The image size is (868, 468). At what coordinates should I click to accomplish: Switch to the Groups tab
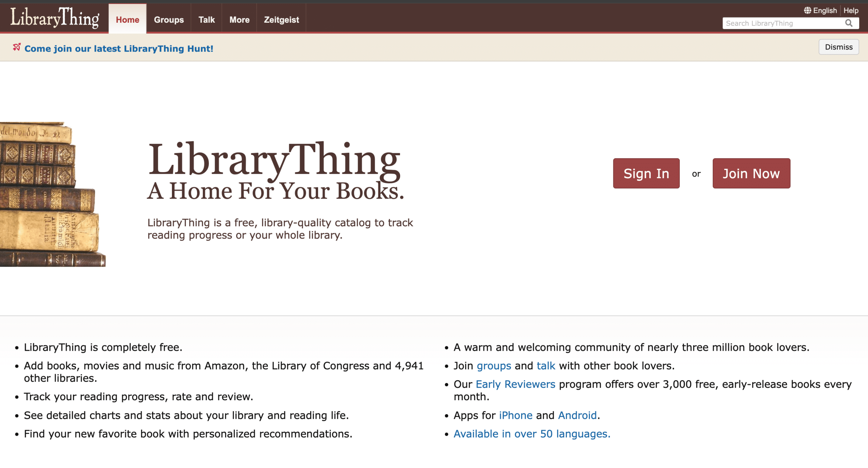point(169,20)
